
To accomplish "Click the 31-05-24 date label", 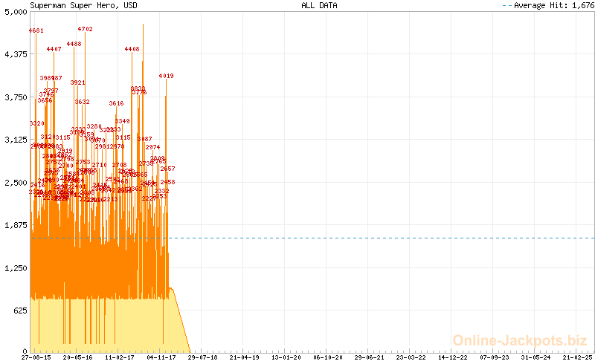I will 535,357.
